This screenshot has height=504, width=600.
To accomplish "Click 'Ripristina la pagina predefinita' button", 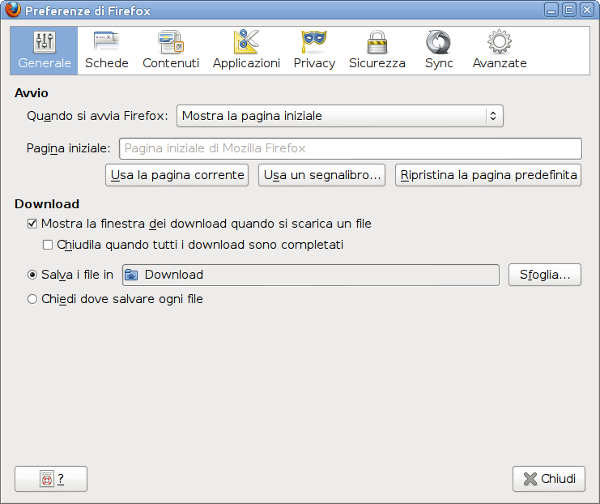I will [488, 175].
